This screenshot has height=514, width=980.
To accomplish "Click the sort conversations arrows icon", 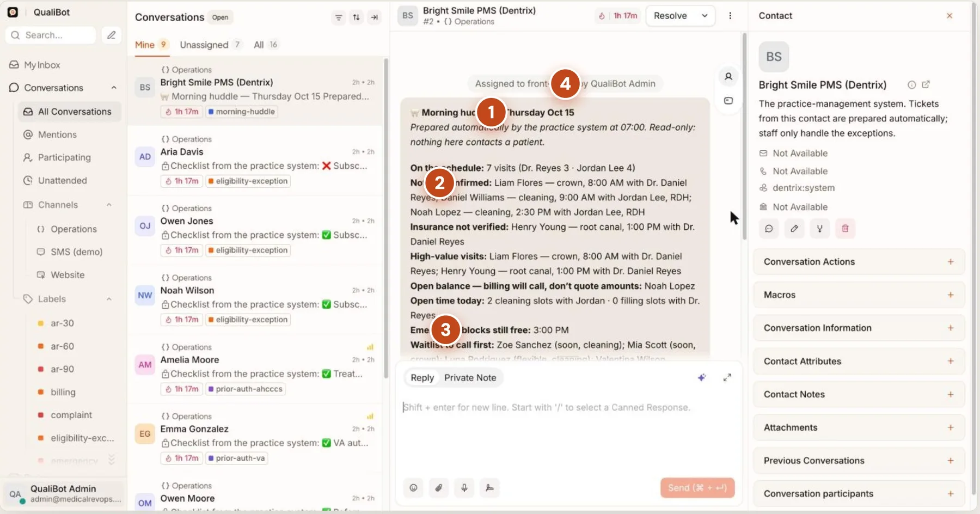I will [x=356, y=17].
